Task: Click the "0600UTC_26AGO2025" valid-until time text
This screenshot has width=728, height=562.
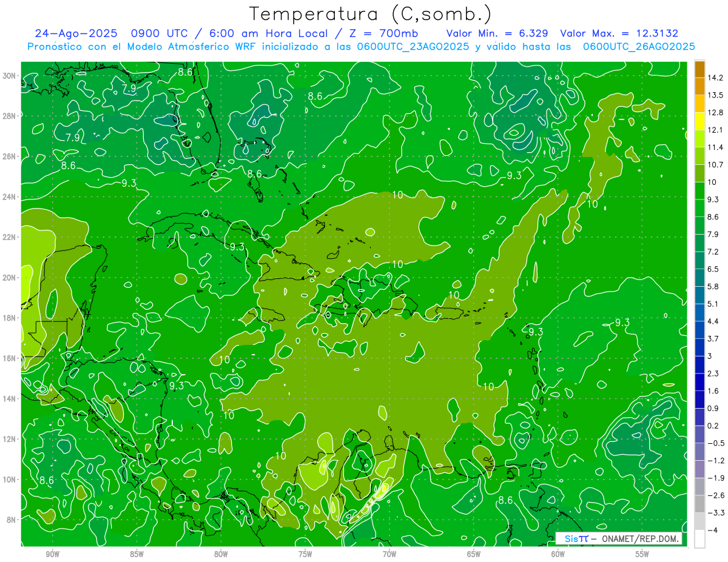Action: 639,47
